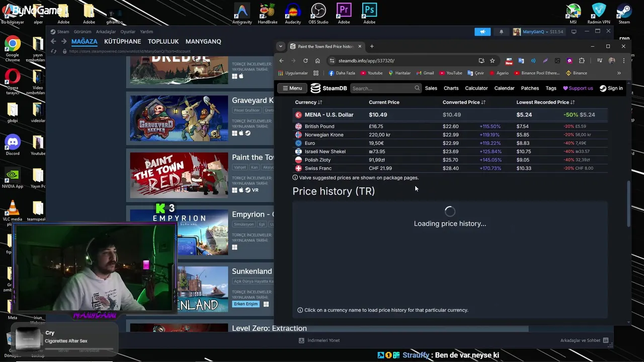
Task: Bookmark this page with the star icon
Action: pos(492,60)
